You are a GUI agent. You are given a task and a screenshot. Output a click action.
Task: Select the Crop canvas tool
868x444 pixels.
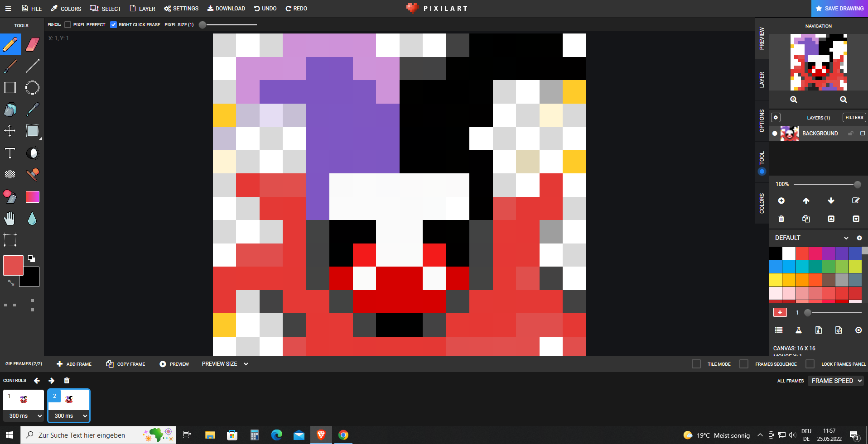(10, 240)
